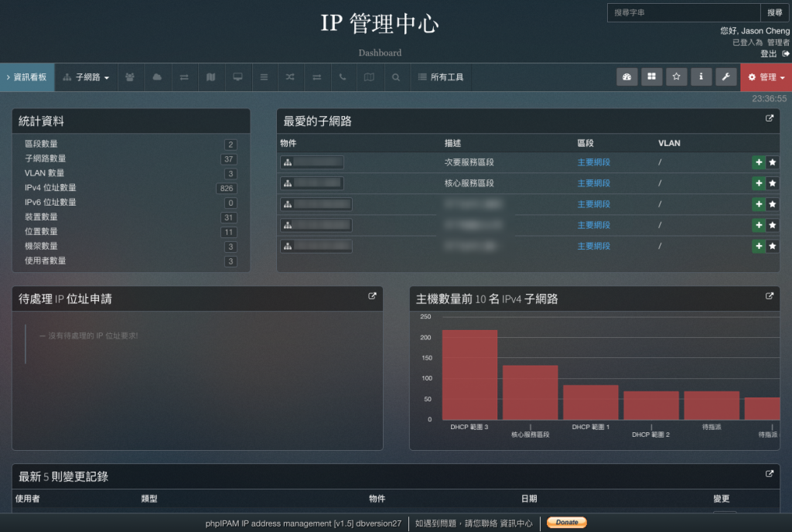Go to the 資訊看板 tab
The image size is (792, 532).
coord(27,77)
